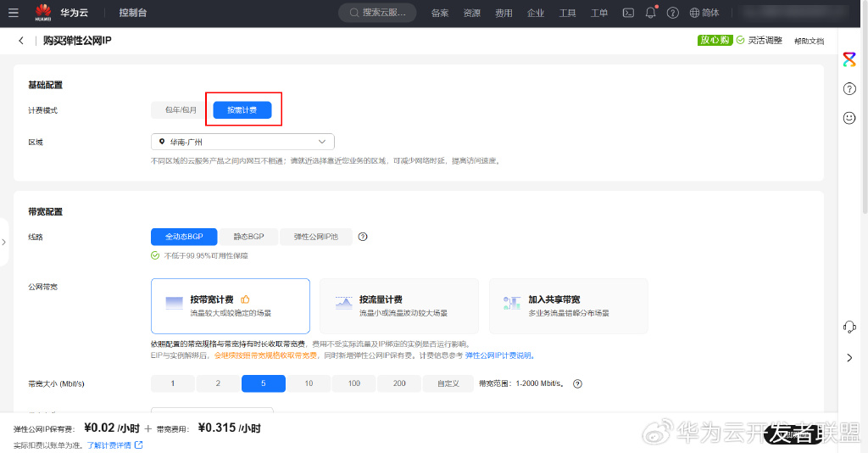
Task: Open the 资源 top menu
Action: coord(472,13)
